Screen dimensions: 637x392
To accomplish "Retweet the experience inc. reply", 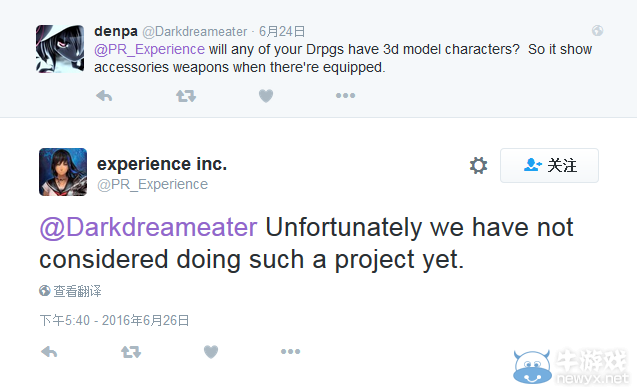I will click(131, 352).
